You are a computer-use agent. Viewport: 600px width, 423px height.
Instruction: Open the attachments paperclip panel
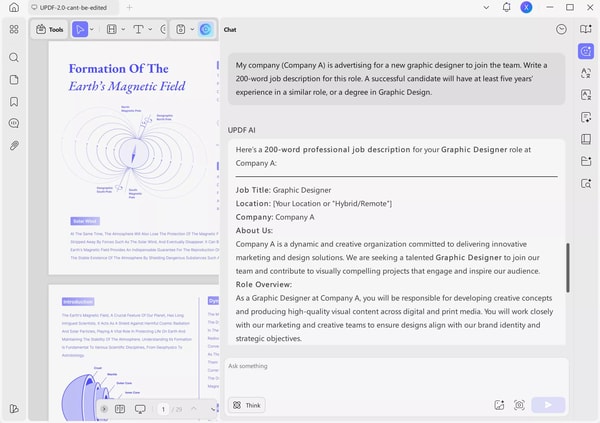(x=14, y=145)
